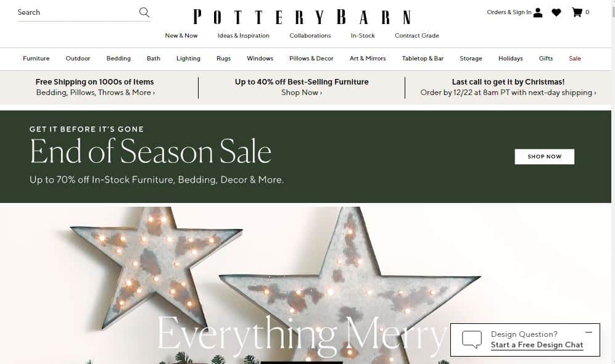The width and height of the screenshot is (615, 364).
Task: Open Shop Now best-selling furniture link
Action: [302, 93]
